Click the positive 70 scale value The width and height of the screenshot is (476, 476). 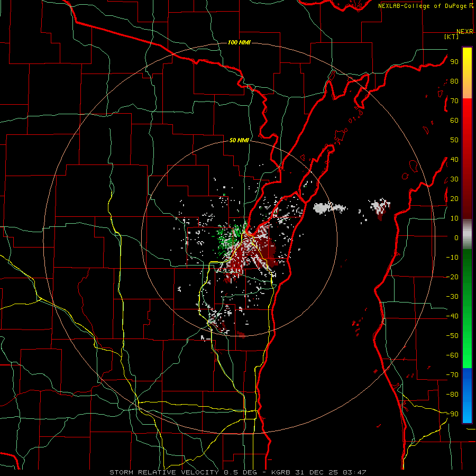(454, 101)
